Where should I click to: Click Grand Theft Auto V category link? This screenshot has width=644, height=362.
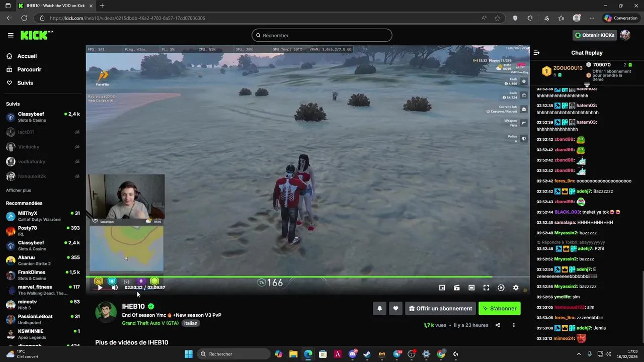[150, 323]
